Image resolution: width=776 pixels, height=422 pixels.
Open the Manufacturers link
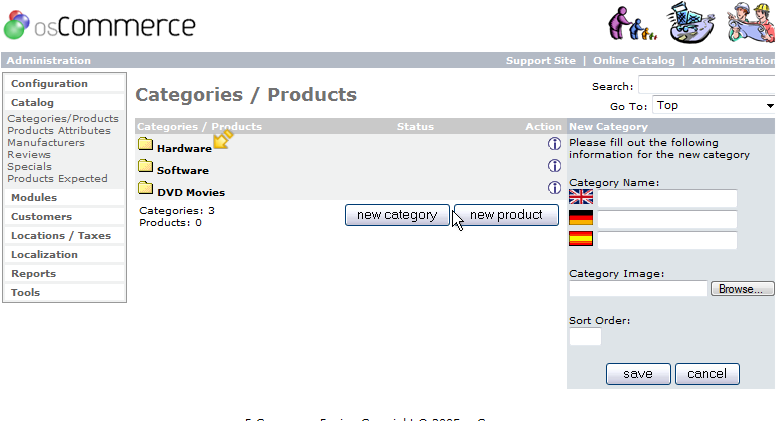[x=46, y=142]
